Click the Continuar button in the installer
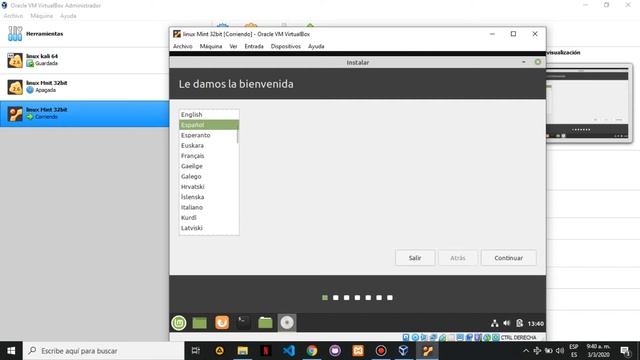This screenshot has height=360, width=640. coord(509,258)
